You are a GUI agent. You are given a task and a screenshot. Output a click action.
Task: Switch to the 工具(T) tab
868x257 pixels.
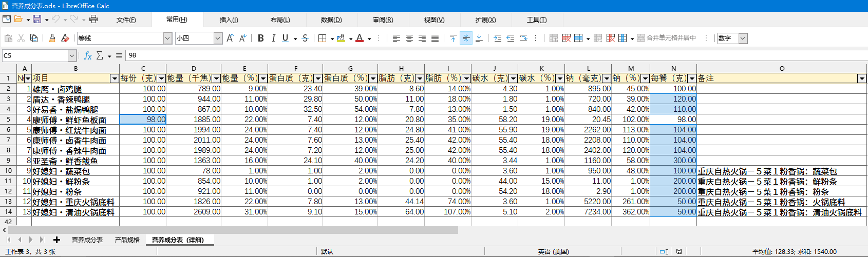(537, 20)
